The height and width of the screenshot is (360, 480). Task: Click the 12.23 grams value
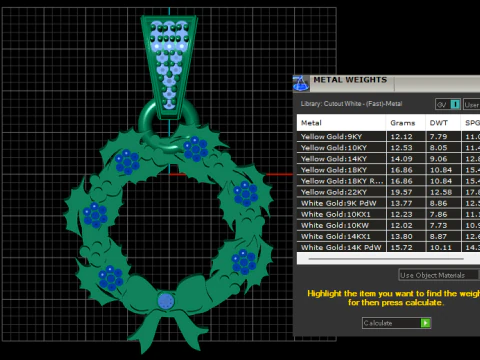[x=401, y=214]
